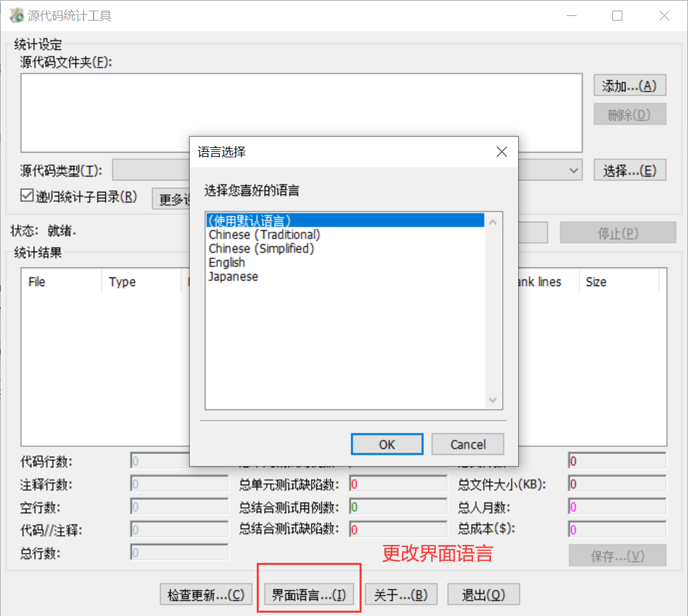This screenshot has width=688, height=616.
Task: Click the language list scrollbar down arrow
Action: [493, 400]
